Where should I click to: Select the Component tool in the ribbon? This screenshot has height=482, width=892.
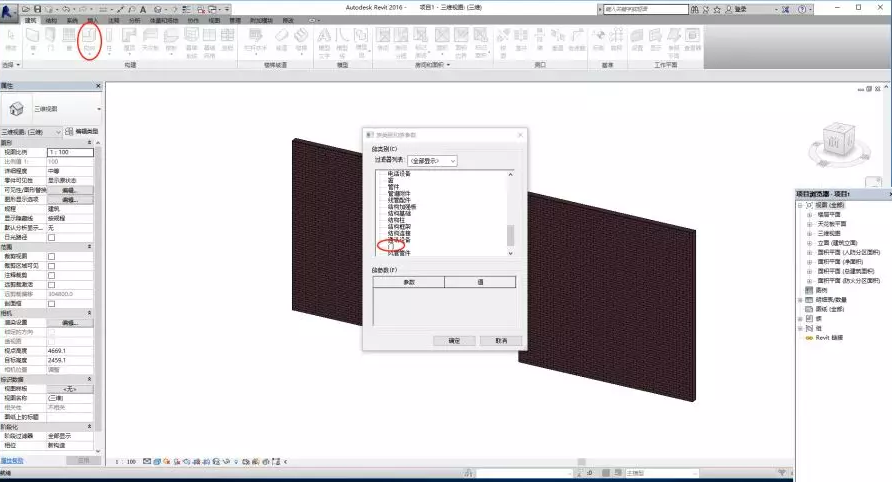click(89, 40)
